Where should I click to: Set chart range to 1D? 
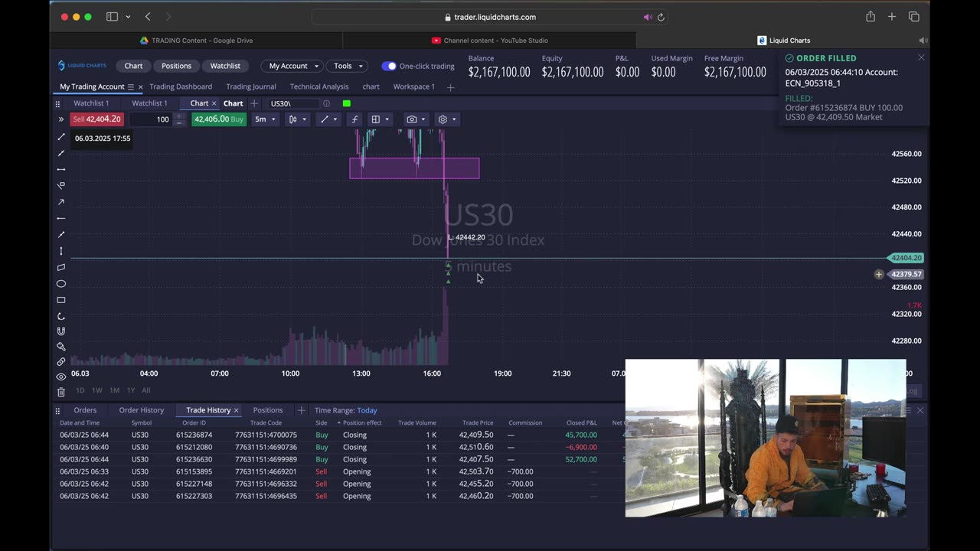click(x=80, y=390)
